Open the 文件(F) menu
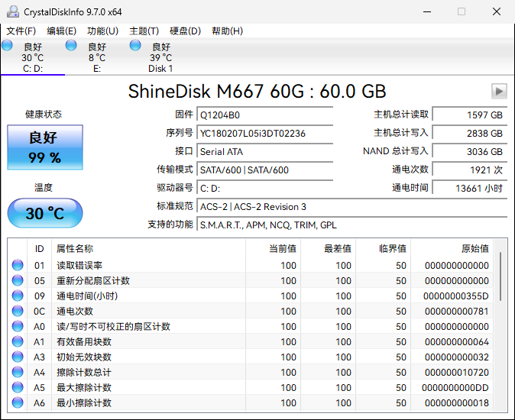Image resolution: width=515 pixels, height=420 pixels. (x=21, y=31)
